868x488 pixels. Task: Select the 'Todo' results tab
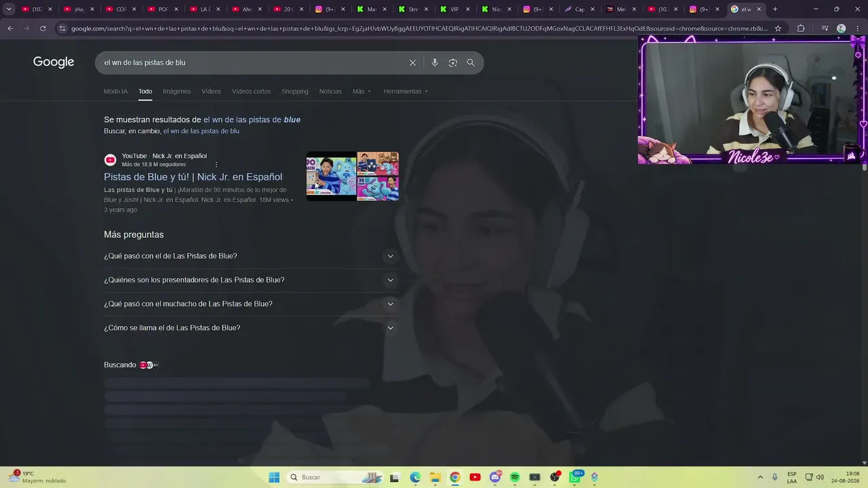click(x=145, y=91)
